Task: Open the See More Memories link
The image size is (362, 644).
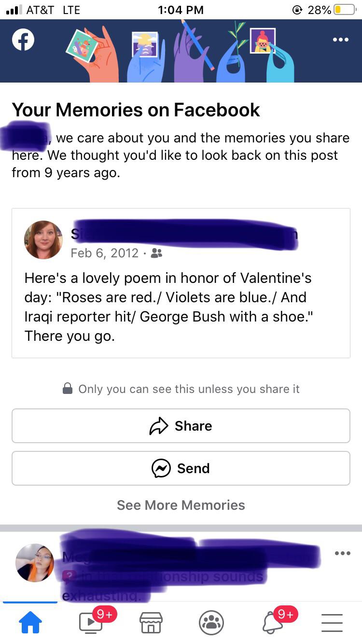Action: (181, 505)
